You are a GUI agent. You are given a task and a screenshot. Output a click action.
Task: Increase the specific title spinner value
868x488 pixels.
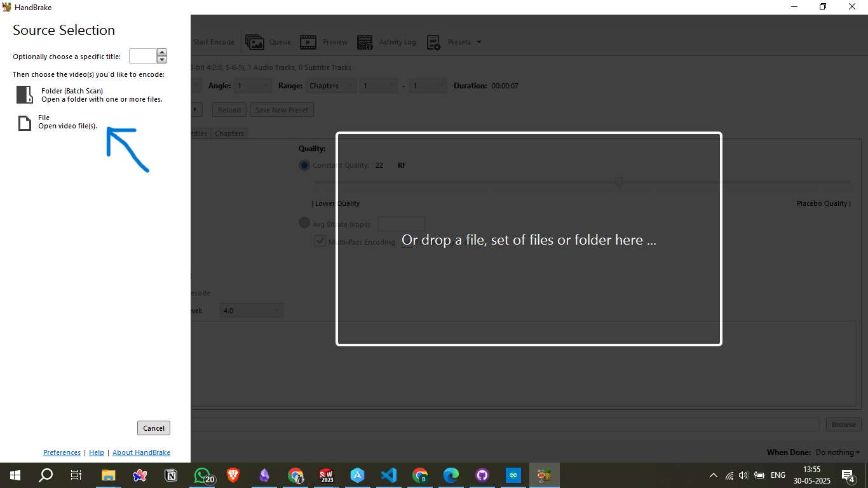coord(162,53)
